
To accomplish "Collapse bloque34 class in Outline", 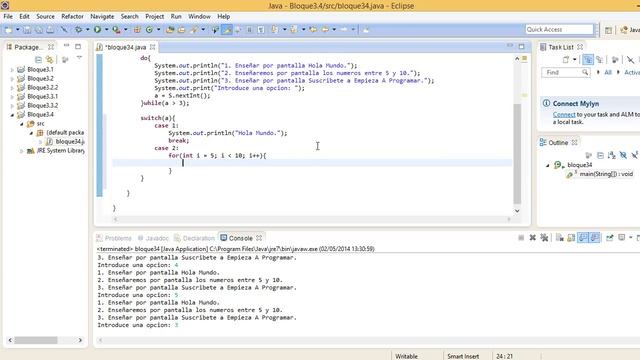I will point(548,165).
